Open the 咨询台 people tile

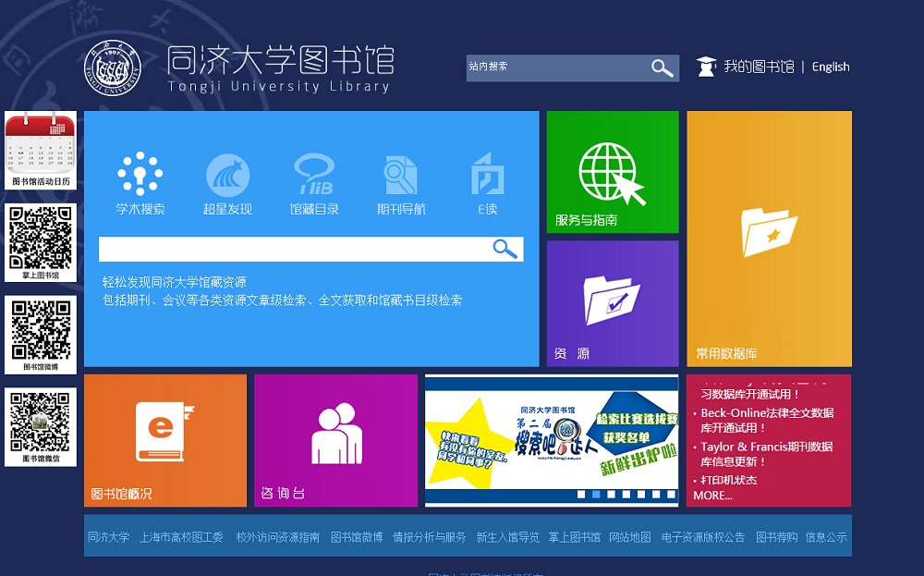click(x=335, y=440)
